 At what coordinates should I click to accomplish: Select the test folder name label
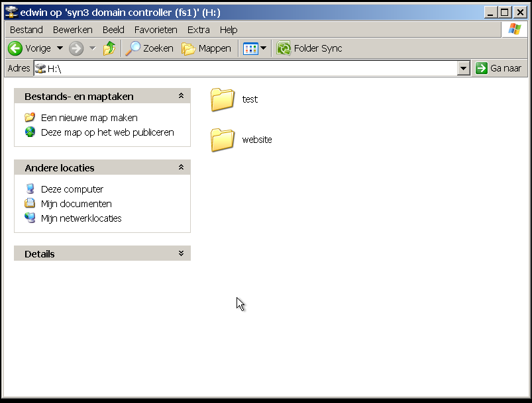tap(250, 99)
